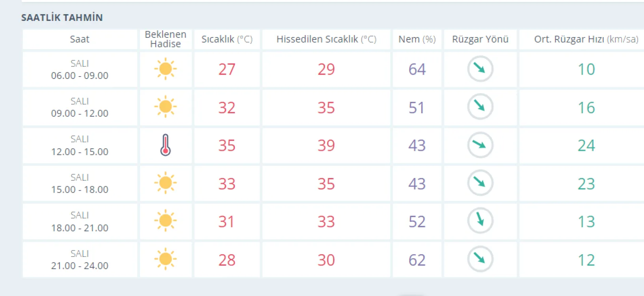Screen dimensions: 644x296
Task: Click the wind direction arrow for 18.00 - 21.00
Action: (x=480, y=221)
